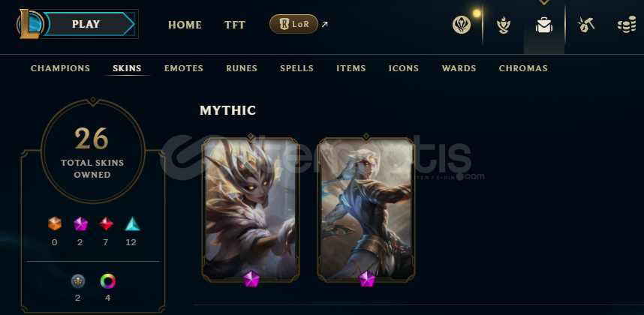This screenshot has height=315, width=644.
Task: Click the legacy skins badge icon
Action: (77, 281)
